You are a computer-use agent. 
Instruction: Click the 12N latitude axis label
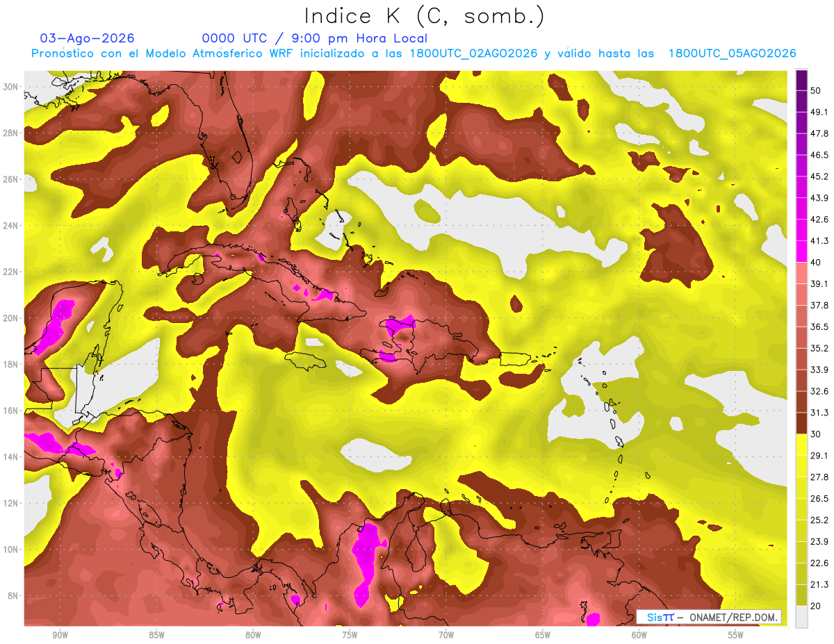pos(11,503)
